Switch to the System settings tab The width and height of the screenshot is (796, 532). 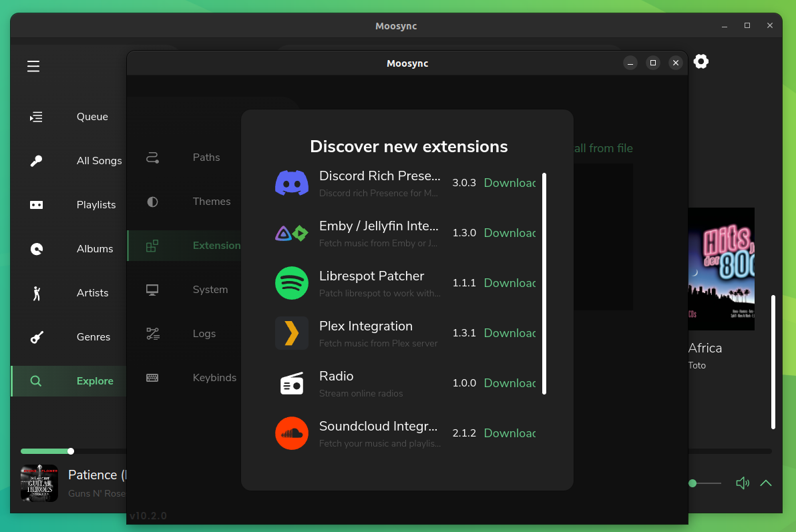coord(210,289)
